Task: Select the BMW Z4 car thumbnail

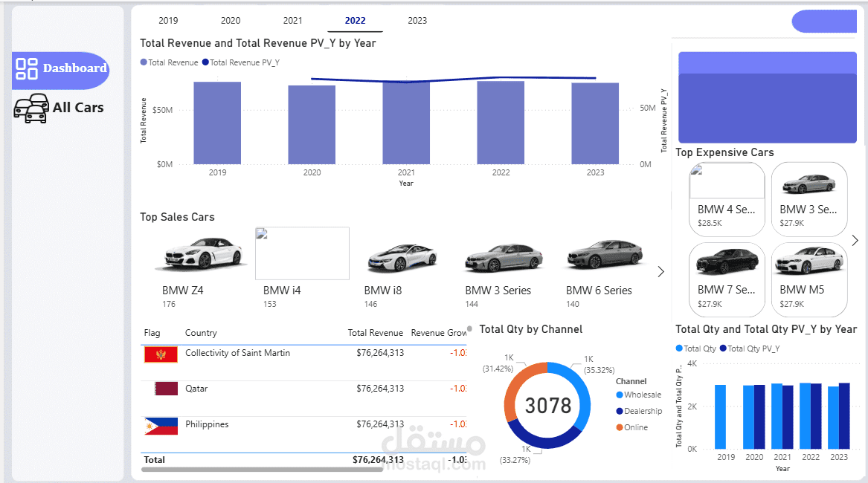Action: (x=200, y=254)
